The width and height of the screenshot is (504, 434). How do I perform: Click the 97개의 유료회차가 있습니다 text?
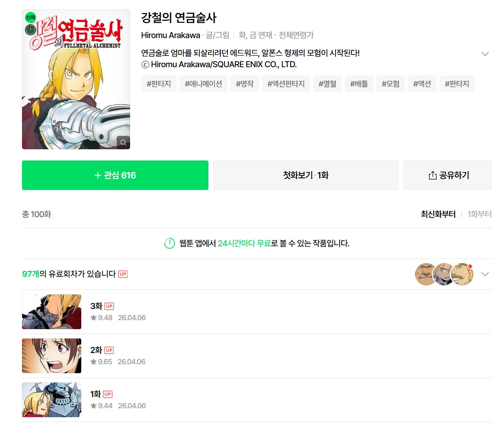(69, 274)
